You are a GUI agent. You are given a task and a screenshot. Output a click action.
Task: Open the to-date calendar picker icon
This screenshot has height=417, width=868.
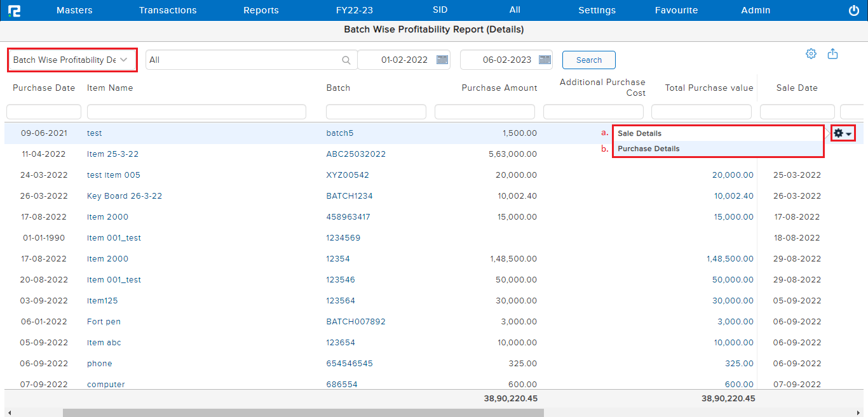point(545,60)
